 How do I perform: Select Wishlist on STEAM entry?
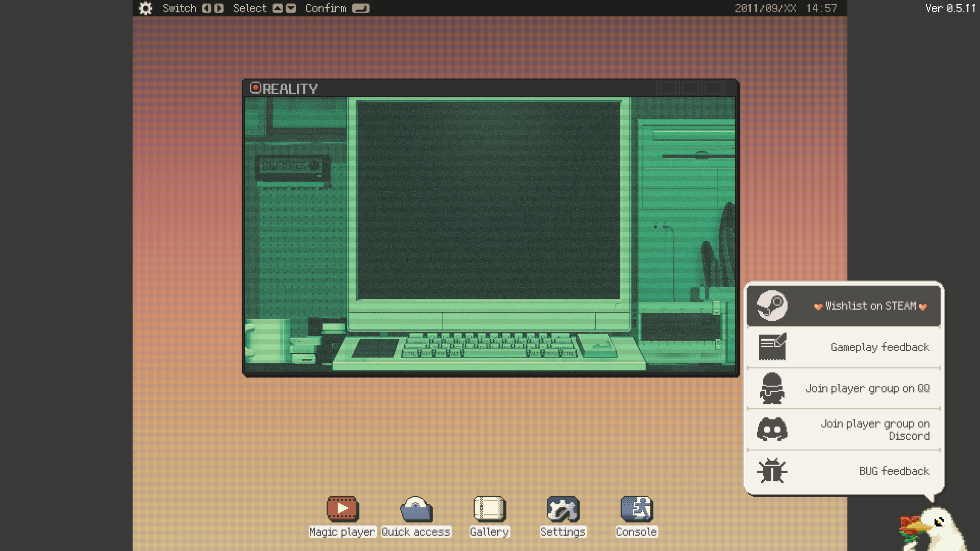click(870, 306)
